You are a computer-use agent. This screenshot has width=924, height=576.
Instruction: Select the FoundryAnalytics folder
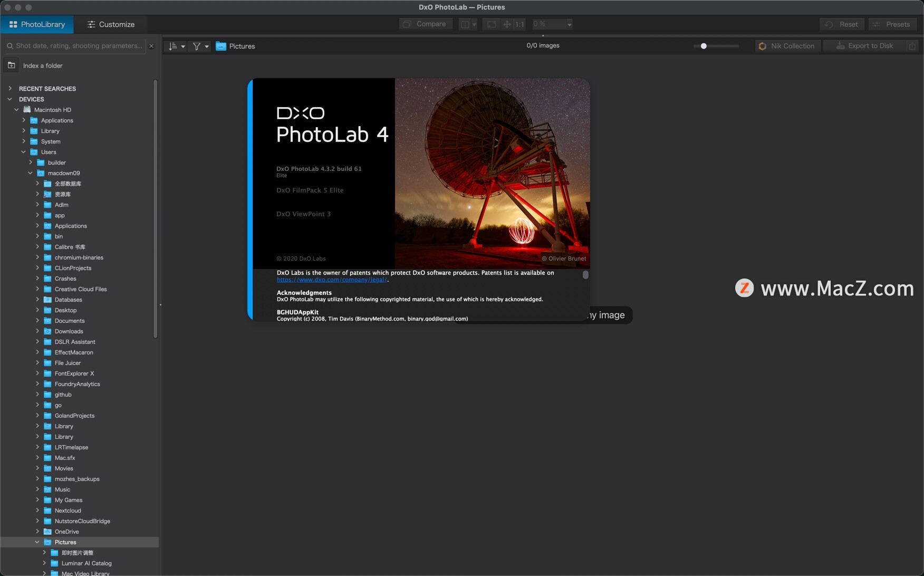77,384
